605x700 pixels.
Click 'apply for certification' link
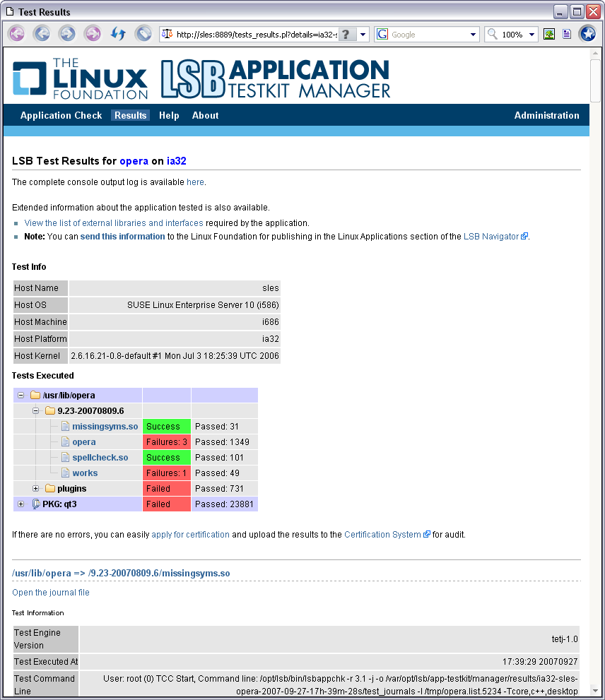(190, 535)
